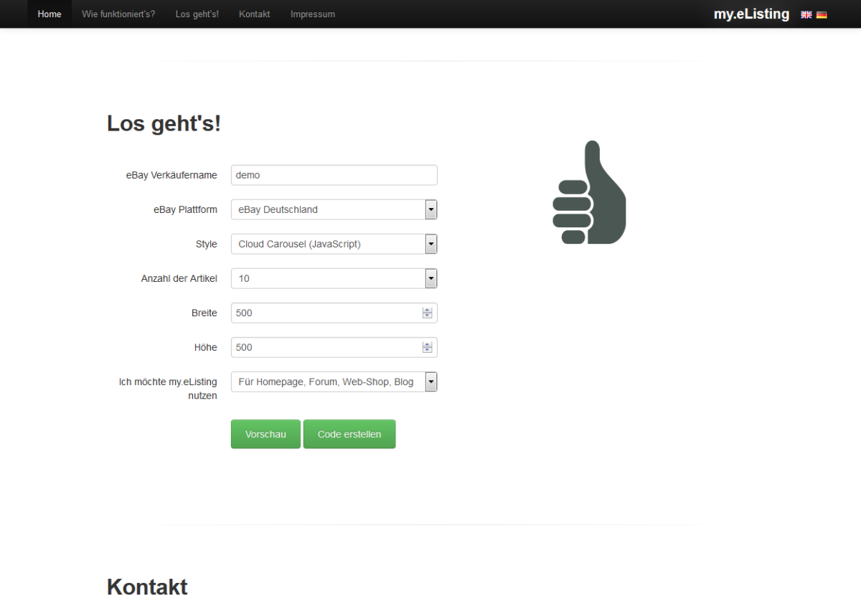Focus the Breite number field
861x616 pixels.
(334, 313)
